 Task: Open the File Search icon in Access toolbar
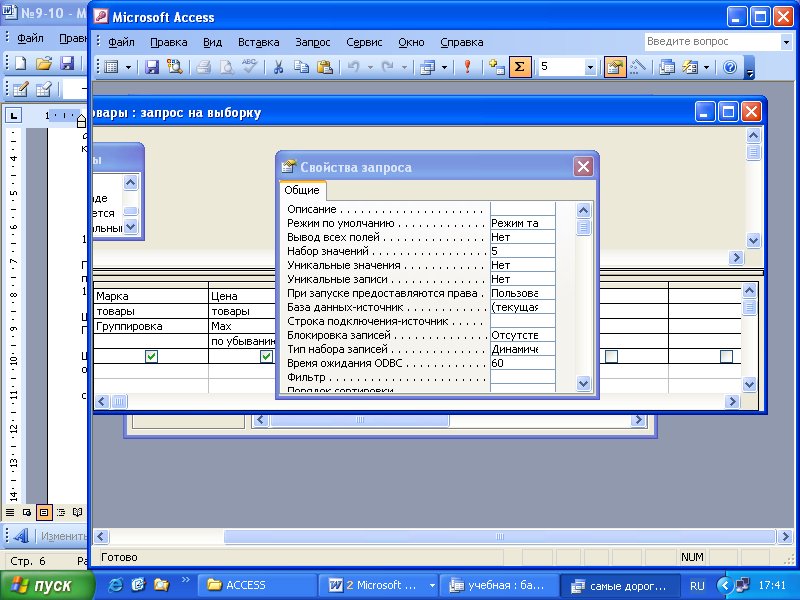[x=174, y=67]
